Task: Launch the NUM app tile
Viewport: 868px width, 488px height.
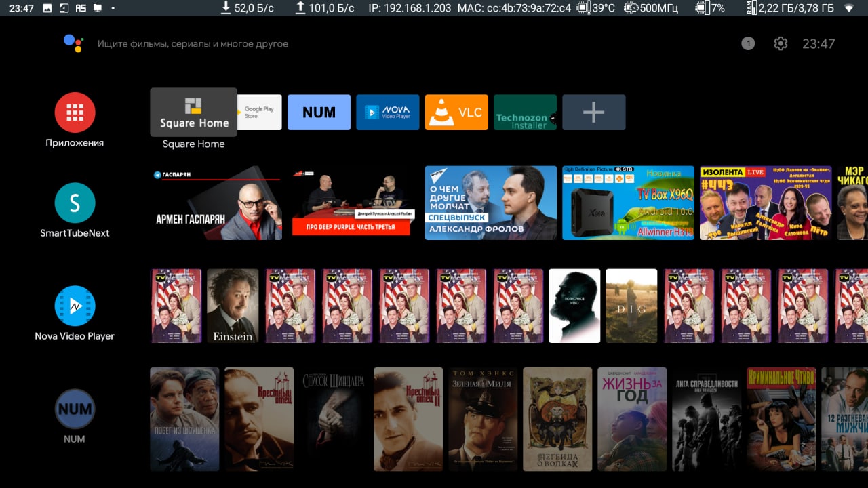Action: 319,112
